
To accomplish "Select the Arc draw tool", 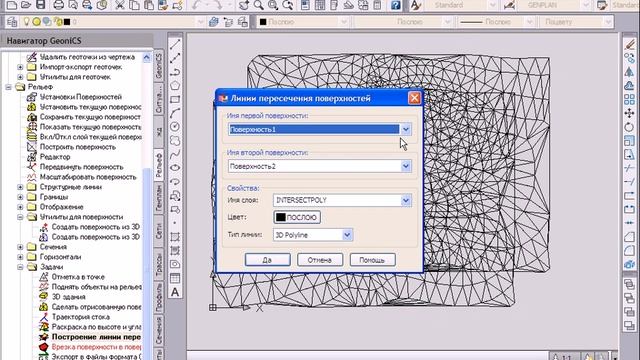I will point(175,113).
